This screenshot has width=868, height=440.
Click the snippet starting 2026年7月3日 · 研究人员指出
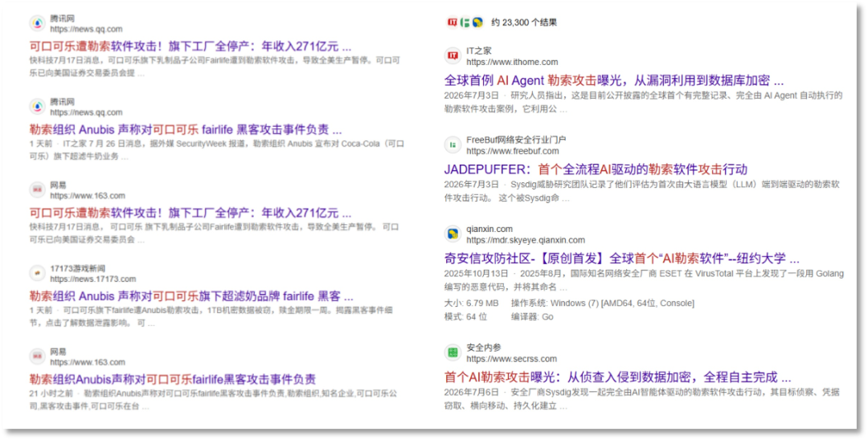click(643, 102)
